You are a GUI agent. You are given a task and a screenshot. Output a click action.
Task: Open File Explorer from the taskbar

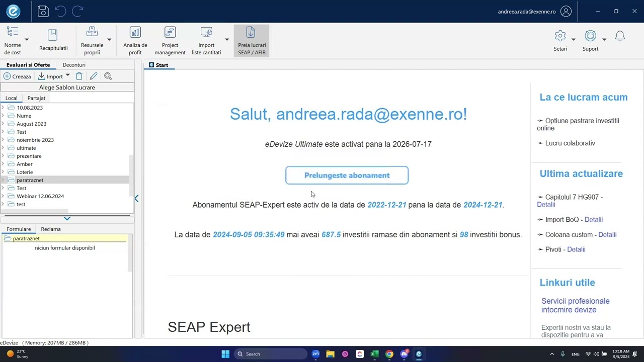[330, 354]
